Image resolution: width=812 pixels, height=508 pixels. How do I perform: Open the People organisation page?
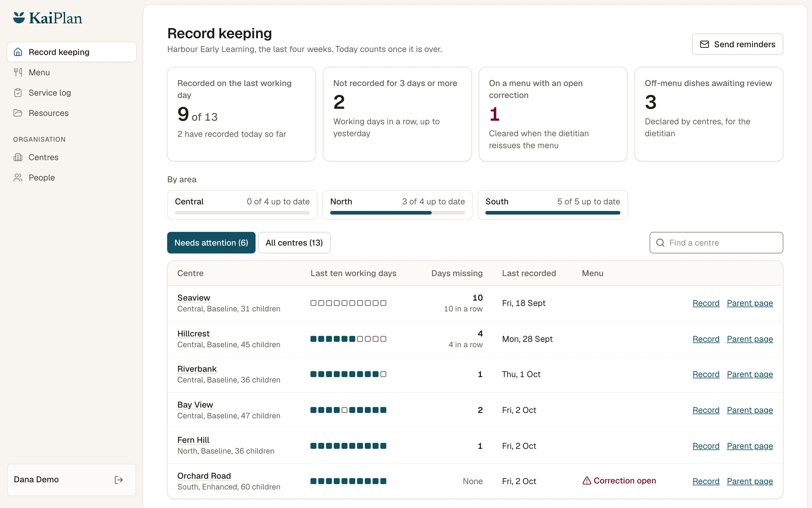tap(71, 178)
